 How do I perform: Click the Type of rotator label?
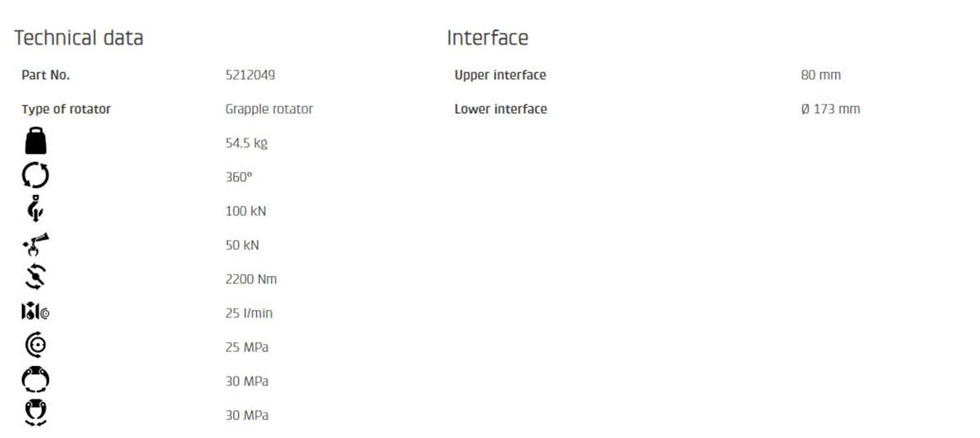point(66,109)
